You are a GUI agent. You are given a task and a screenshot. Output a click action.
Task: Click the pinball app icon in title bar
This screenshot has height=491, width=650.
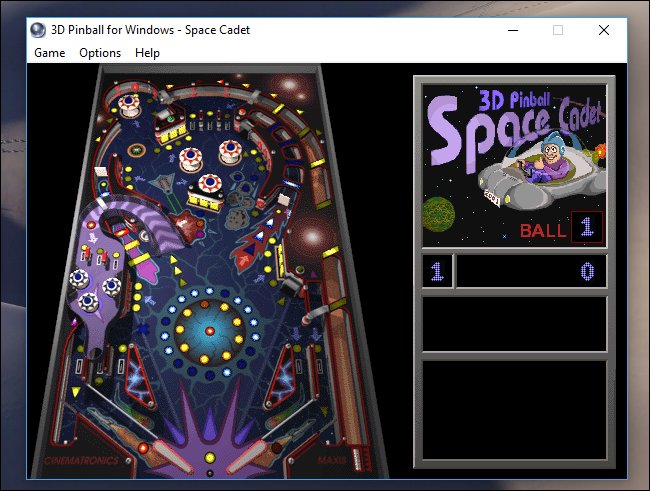pos(38,30)
